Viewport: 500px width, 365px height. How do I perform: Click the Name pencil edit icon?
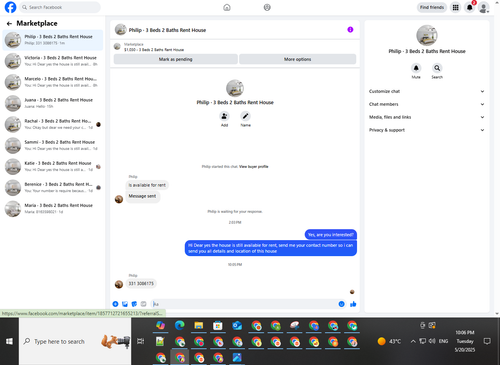tap(245, 116)
